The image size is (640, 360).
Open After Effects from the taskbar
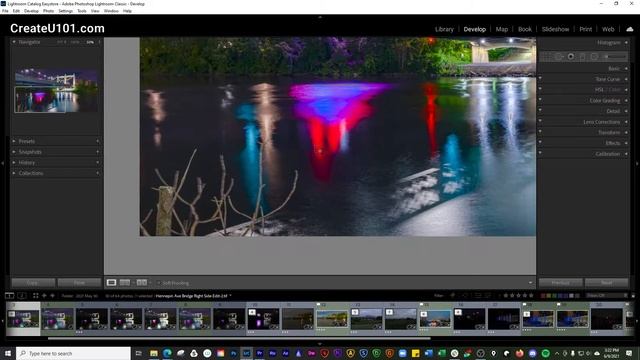tap(286, 353)
